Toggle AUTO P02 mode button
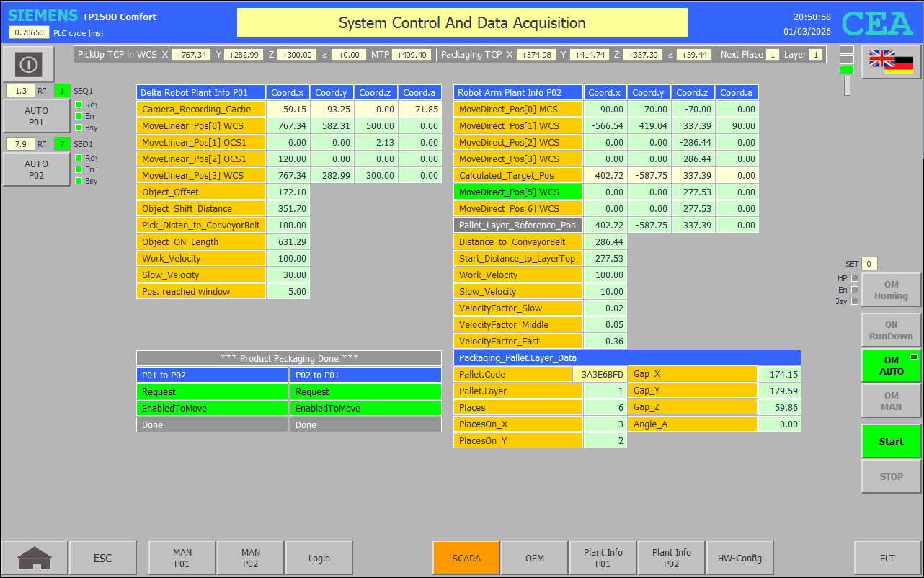The height and width of the screenshot is (578, 924). [36, 169]
